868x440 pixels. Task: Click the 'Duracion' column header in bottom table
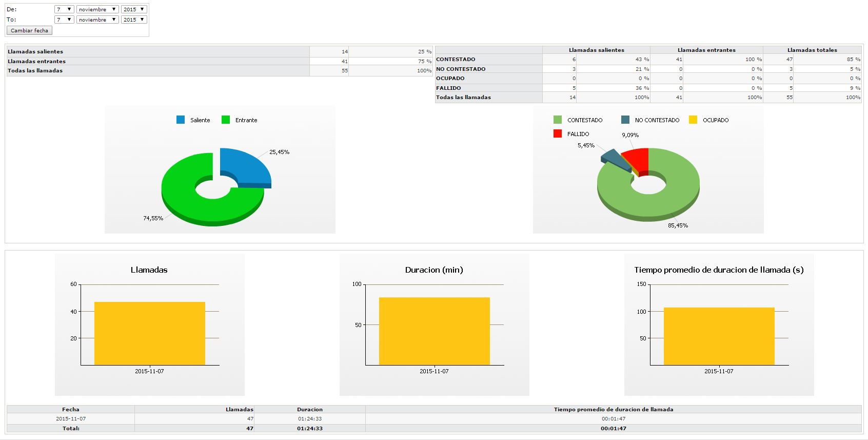click(x=310, y=409)
